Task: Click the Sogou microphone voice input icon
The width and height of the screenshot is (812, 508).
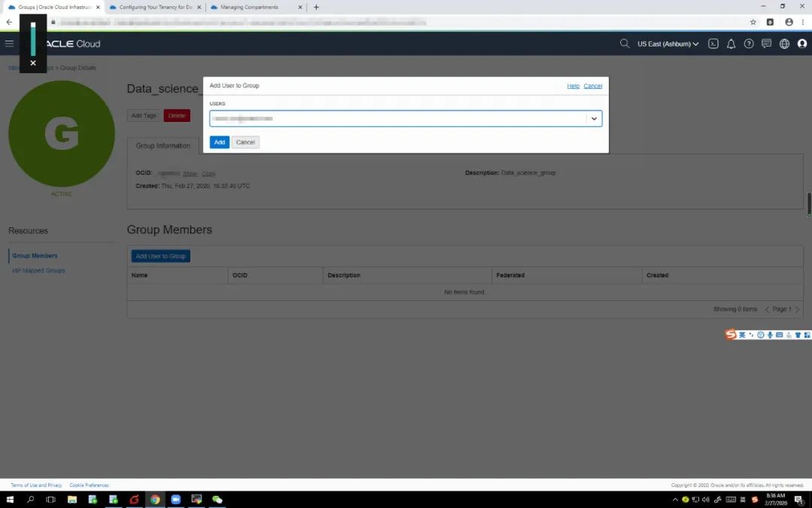Action: 770,335
